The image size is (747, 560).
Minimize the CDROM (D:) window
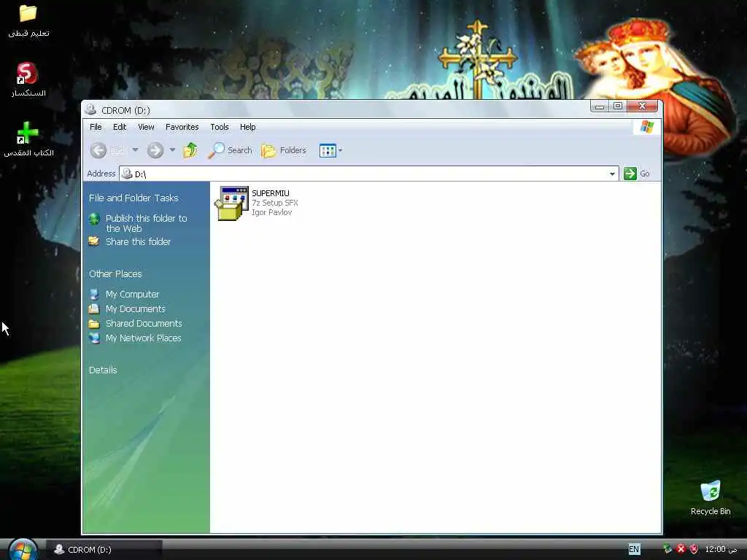[600, 106]
